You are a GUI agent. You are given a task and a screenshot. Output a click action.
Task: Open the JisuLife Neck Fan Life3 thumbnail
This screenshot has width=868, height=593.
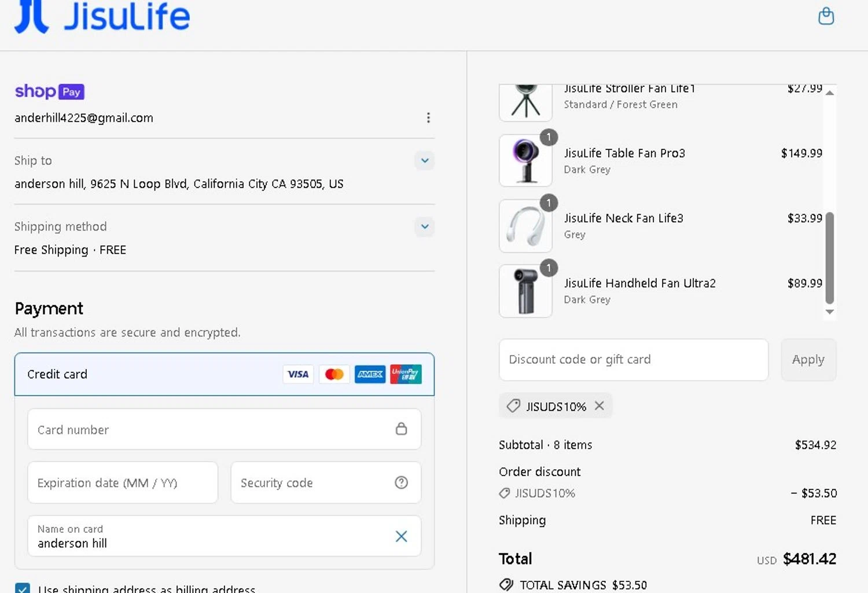[525, 226]
